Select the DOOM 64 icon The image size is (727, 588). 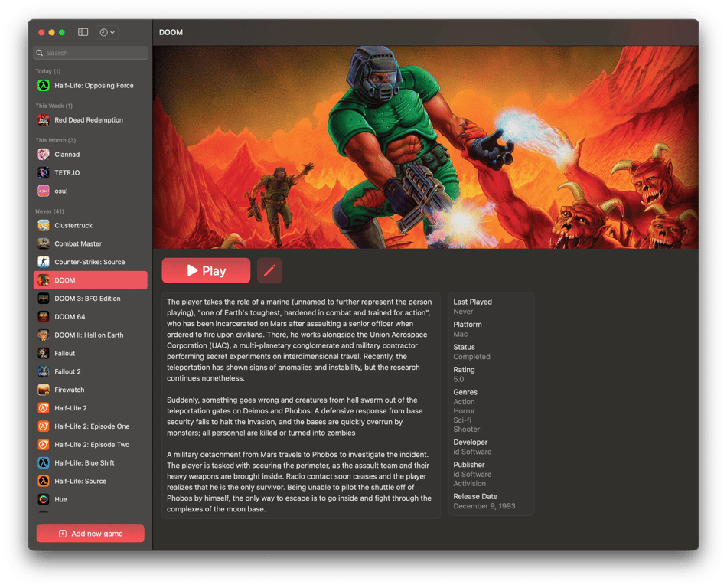[x=44, y=317]
